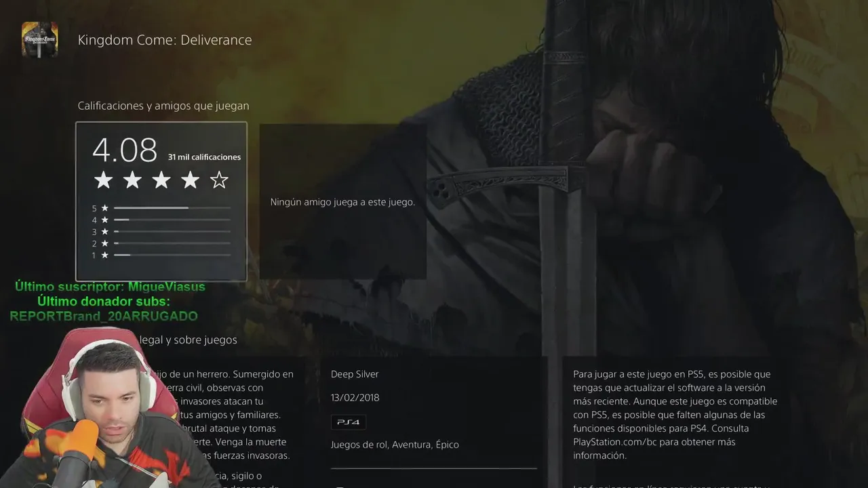
Task: Select the 4.08 ratings card
Action: click(161, 201)
